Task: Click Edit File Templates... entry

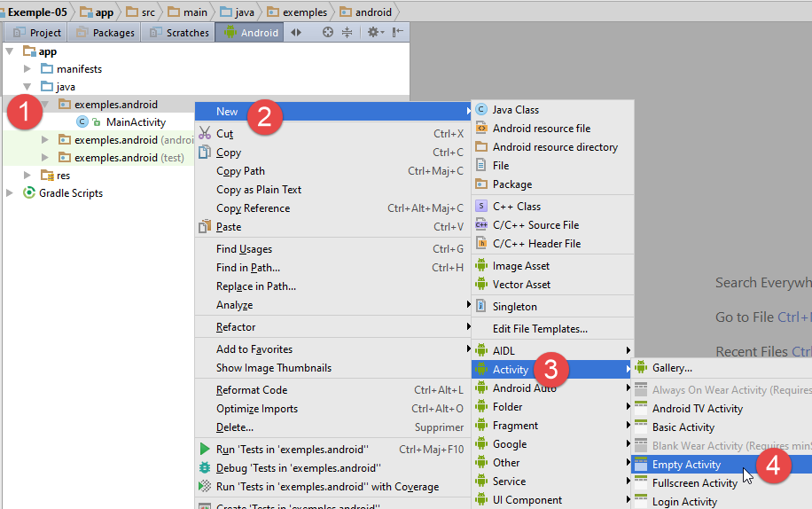Action: 540,329
